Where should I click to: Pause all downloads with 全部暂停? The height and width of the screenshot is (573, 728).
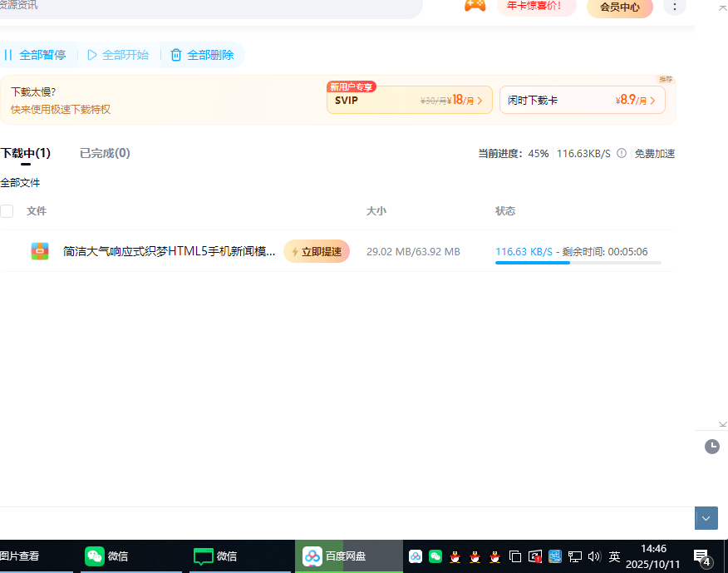[x=35, y=55]
